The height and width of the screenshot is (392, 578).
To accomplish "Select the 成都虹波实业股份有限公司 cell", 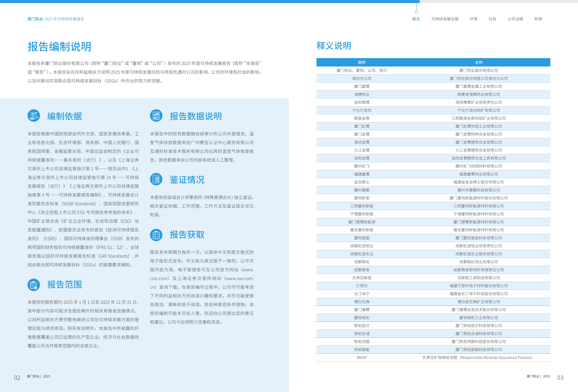I will tap(479, 254).
